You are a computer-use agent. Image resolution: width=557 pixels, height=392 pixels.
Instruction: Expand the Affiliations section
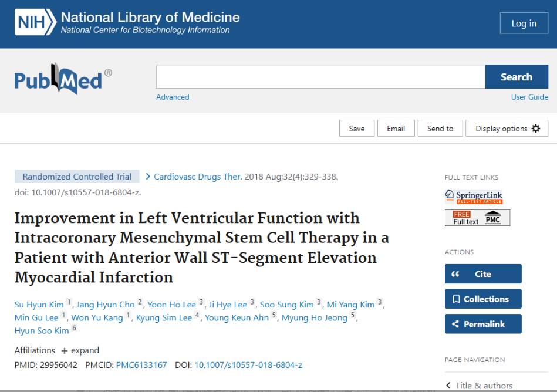coord(80,350)
